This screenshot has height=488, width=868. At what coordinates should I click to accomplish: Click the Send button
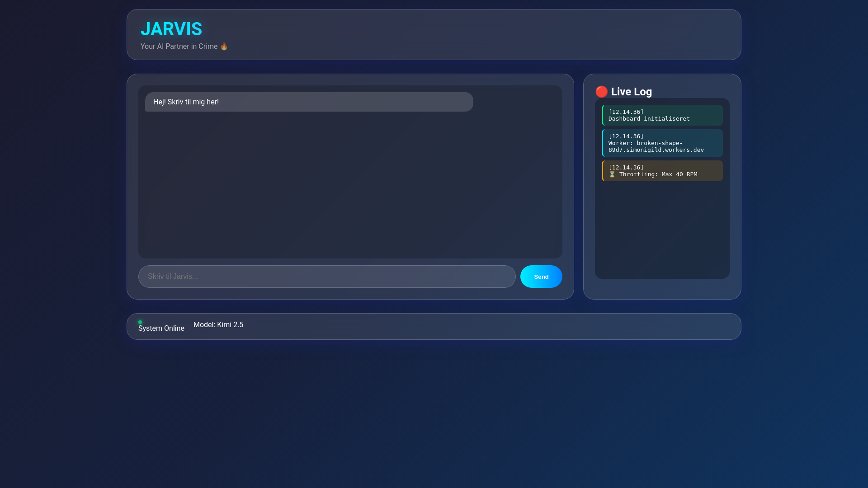(541, 277)
